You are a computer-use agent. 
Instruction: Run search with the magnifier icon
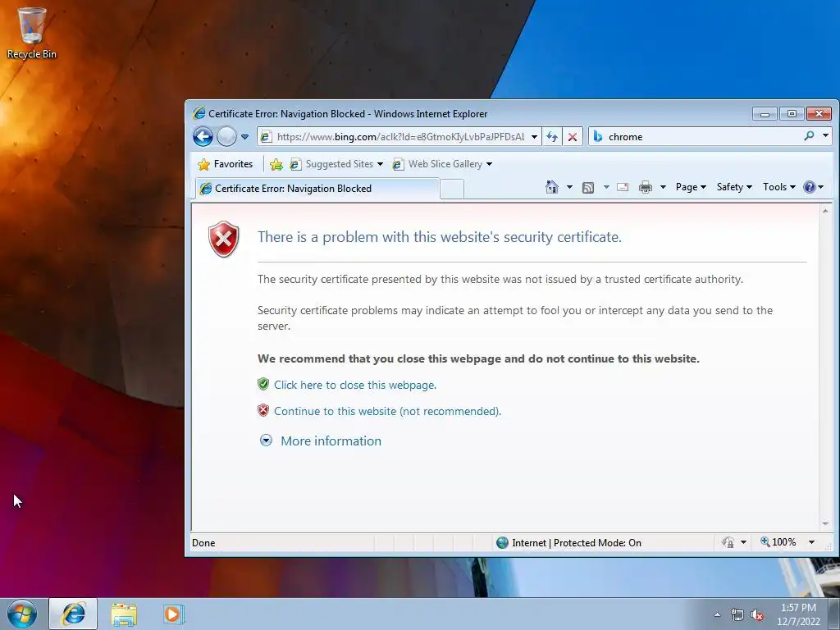pos(810,136)
